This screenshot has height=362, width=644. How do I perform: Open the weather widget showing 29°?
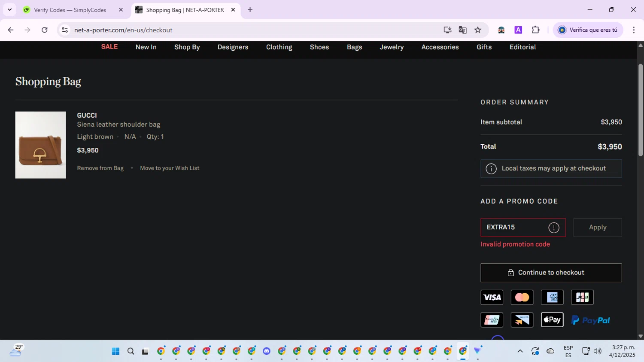[16, 351]
